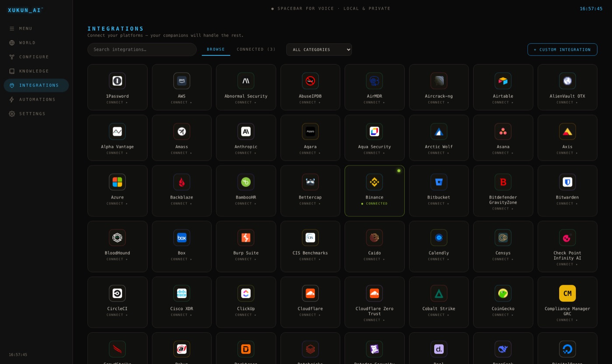
Task: Select the CoinGecko icon
Action: pos(503,294)
